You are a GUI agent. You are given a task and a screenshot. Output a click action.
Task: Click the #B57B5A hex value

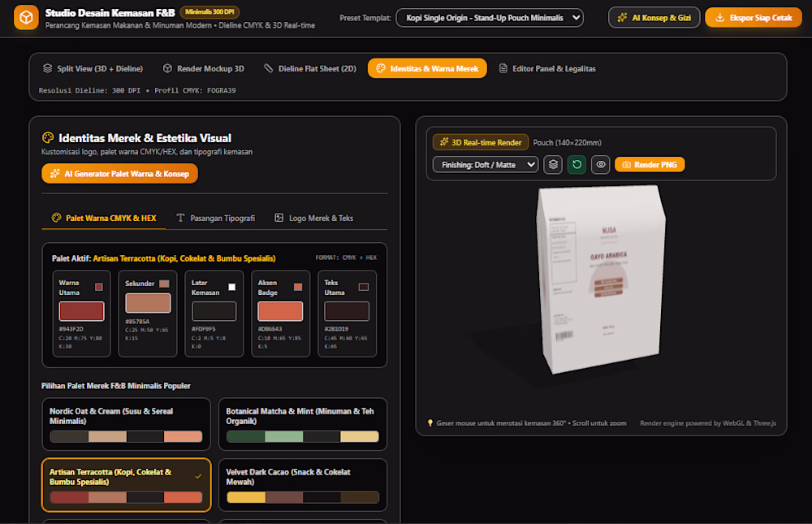pos(137,322)
